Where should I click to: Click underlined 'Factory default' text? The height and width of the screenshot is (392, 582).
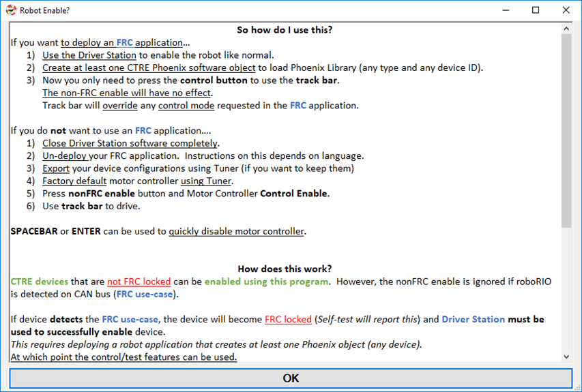pyautogui.click(x=74, y=181)
